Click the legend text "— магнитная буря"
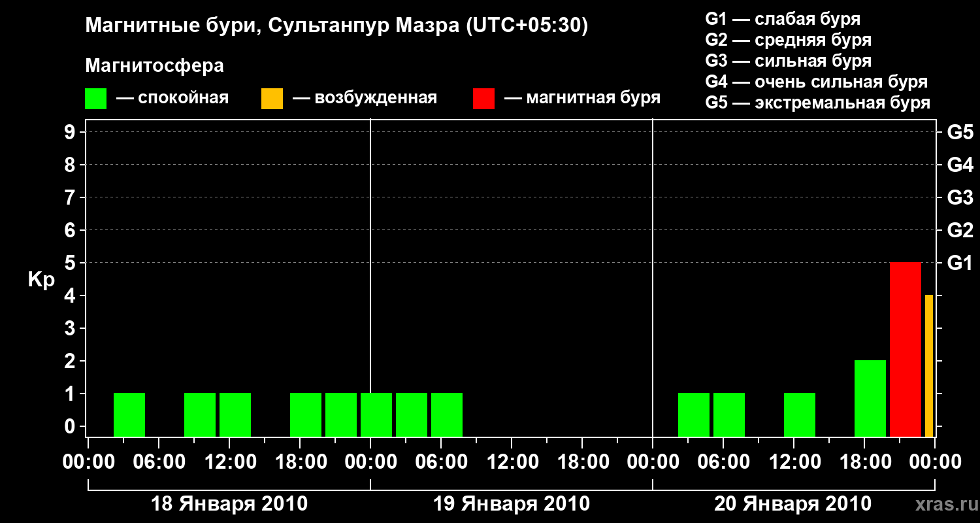Image resolution: width=980 pixels, height=523 pixels. (583, 99)
